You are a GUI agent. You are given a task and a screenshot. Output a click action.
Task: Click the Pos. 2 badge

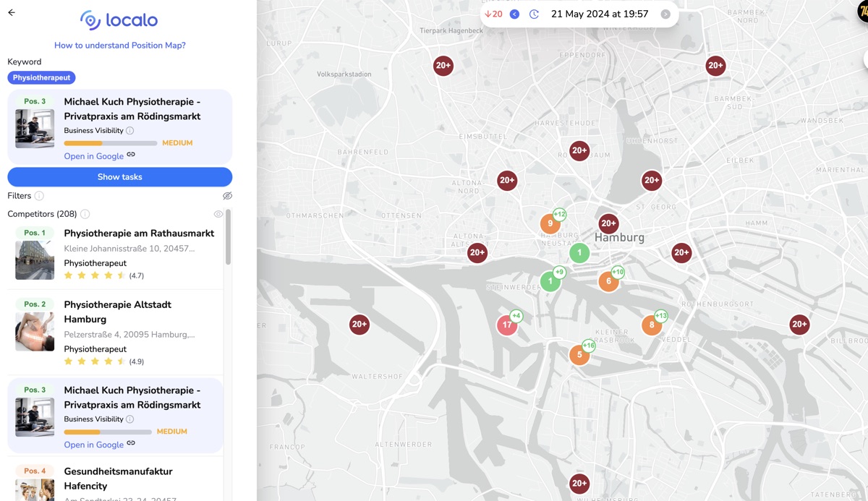coord(35,304)
